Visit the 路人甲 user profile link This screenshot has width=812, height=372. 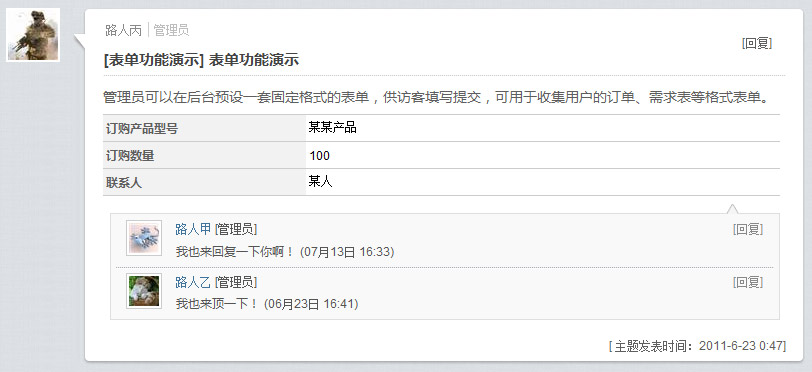point(193,229)
